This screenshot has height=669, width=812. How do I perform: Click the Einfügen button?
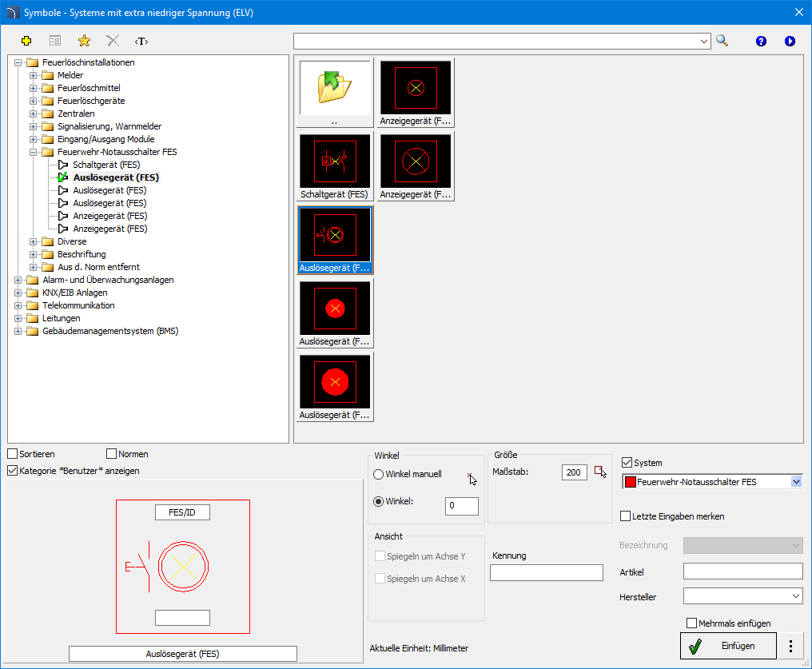pyautogui.click(x=728, y=646)
